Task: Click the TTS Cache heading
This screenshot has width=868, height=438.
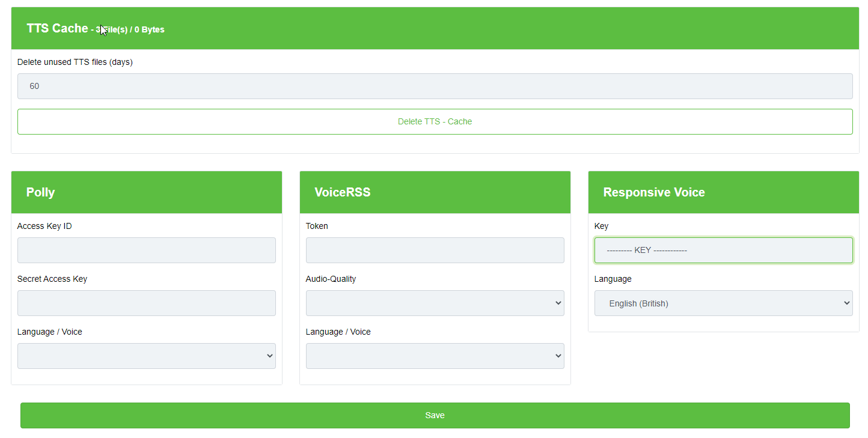Action: (x=57, y=28)
